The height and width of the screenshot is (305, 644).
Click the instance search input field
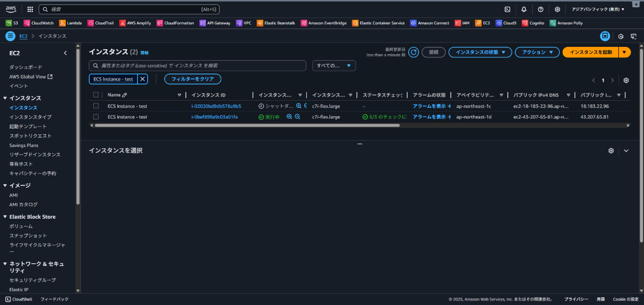pos(197,66)
